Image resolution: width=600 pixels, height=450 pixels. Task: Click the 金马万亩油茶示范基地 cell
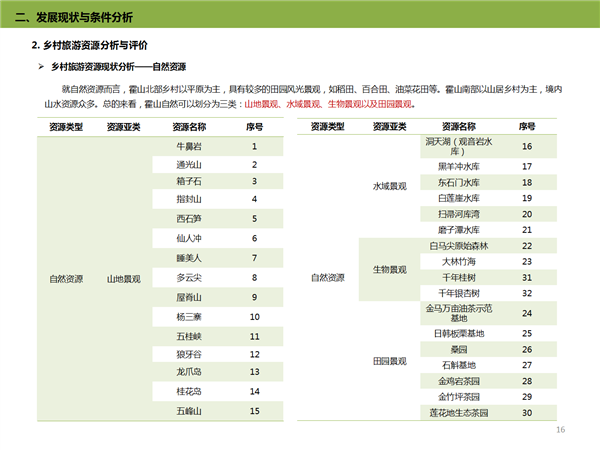459,312
